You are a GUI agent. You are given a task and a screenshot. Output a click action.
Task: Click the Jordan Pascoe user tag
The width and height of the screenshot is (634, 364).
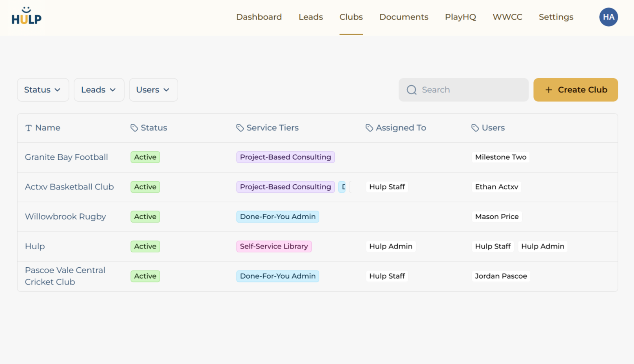tap(501, 276)
